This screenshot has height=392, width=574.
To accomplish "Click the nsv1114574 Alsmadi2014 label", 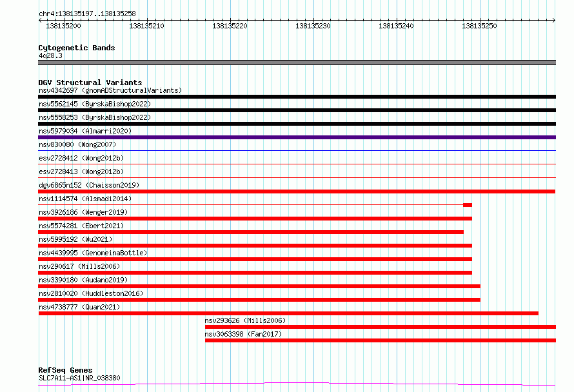I will pyautogui.click(x=85, y=199).
